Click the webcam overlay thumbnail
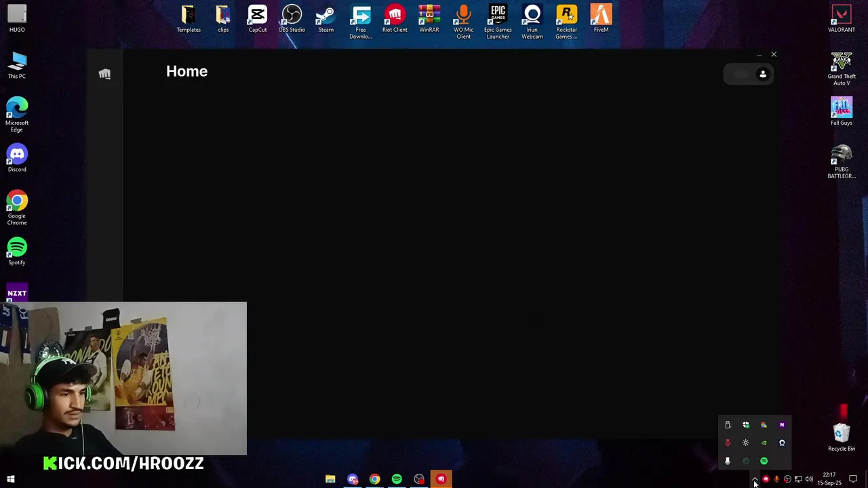Image resolution: width=868 pixels, height=488 pixels. tap(123, 378)
